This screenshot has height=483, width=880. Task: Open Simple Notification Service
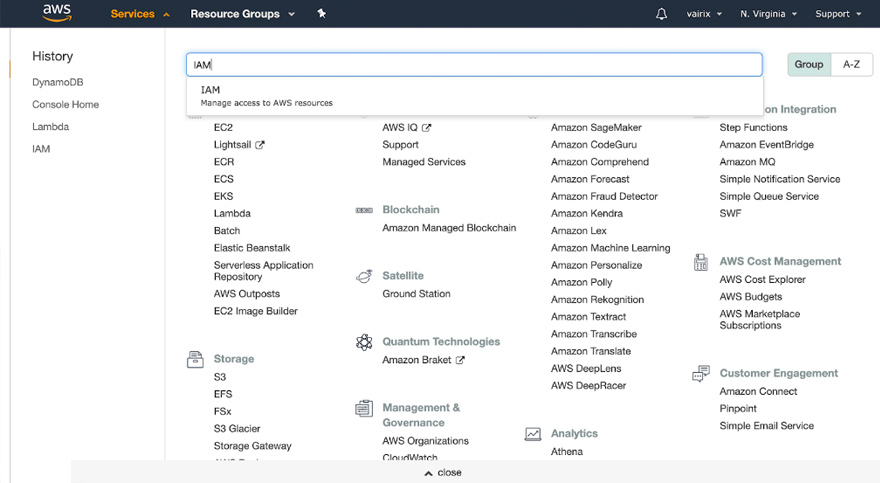(780, 180)
